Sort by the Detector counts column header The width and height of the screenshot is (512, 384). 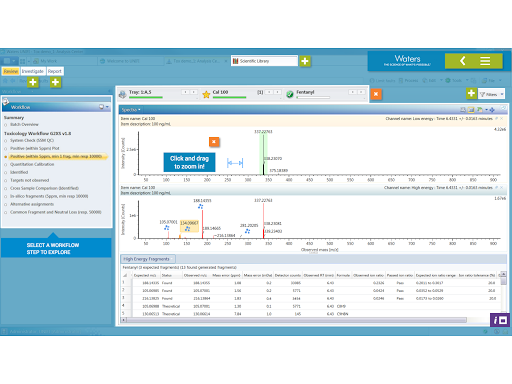(x=288, y=275)
